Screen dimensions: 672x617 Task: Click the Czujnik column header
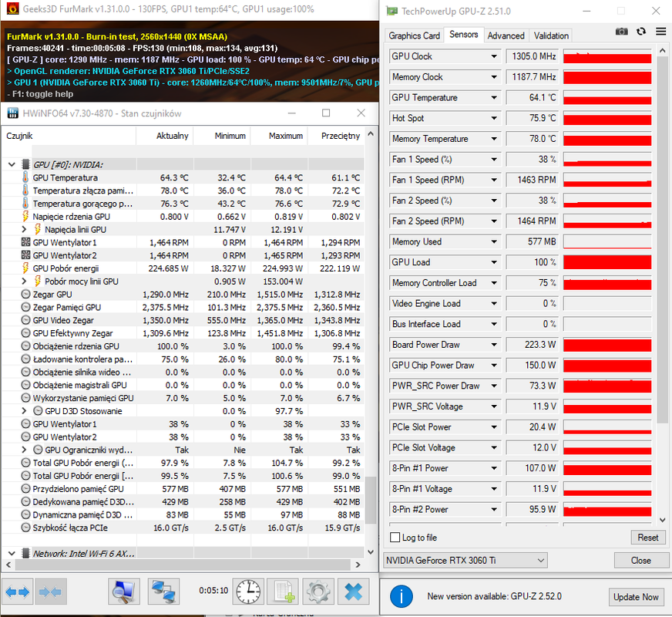pyautogui.click(x=69, y=136)
